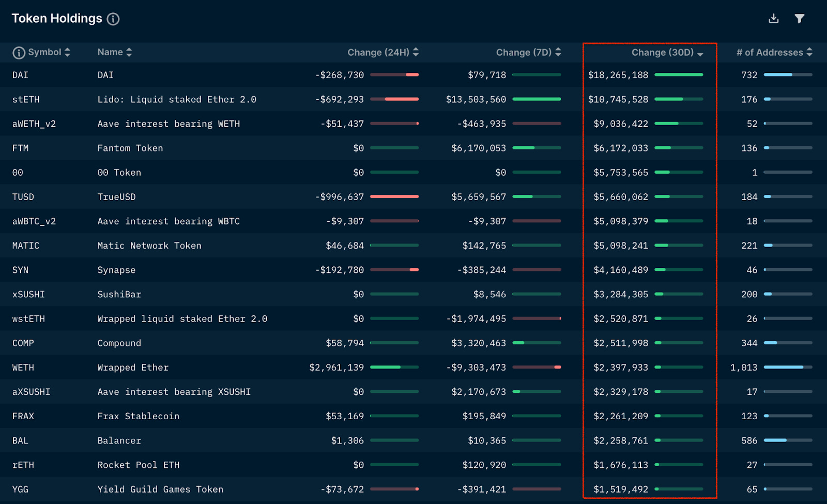The image size is (827, 504).
Task: Select the aWBTC_v2 symbol
Action: pyautogui.click(x=34, y=221)
